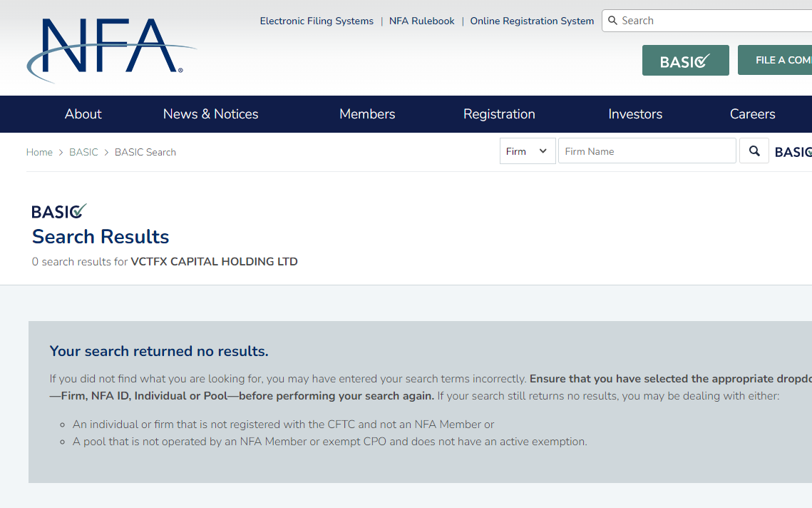Click the magnifier icon in the top Search box
812x508 pixels.
point(612,21)
